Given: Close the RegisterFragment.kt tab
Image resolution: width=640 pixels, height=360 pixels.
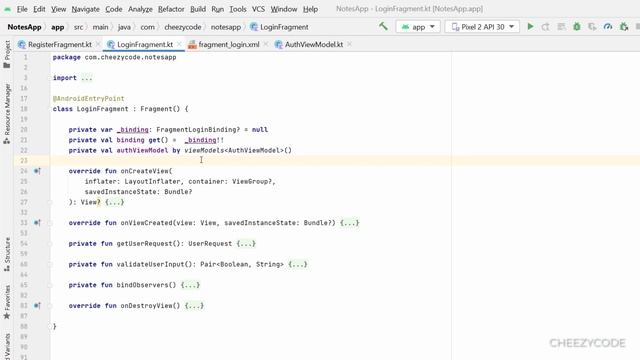Looking at the screenshot, I should [x=98, y=44].
